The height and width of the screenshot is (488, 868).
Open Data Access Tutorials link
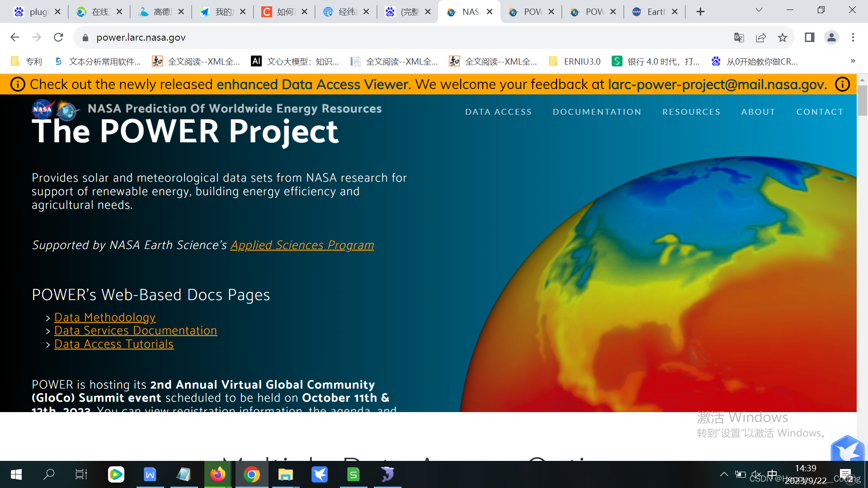(x=114, y=344)
